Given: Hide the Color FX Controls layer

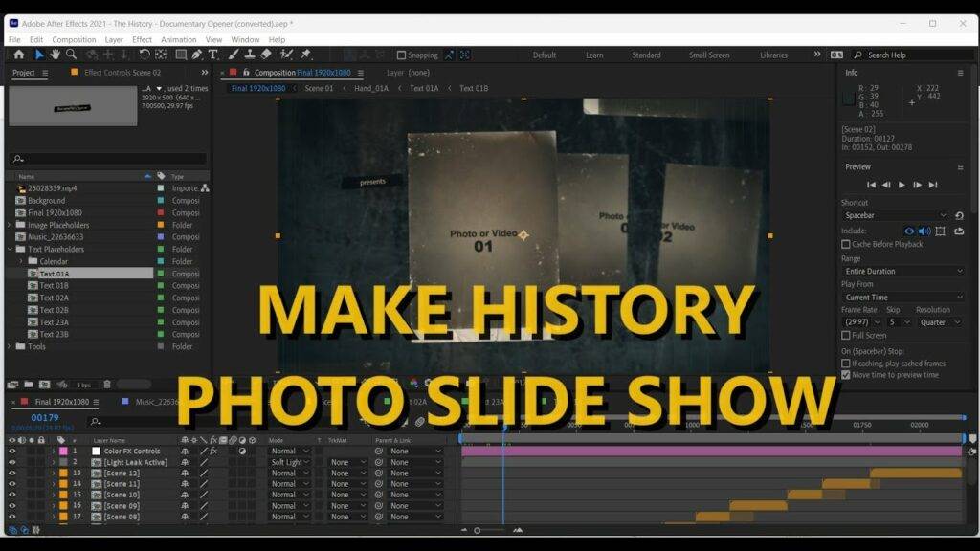Looking at the screenshot, I should (12, 451).
